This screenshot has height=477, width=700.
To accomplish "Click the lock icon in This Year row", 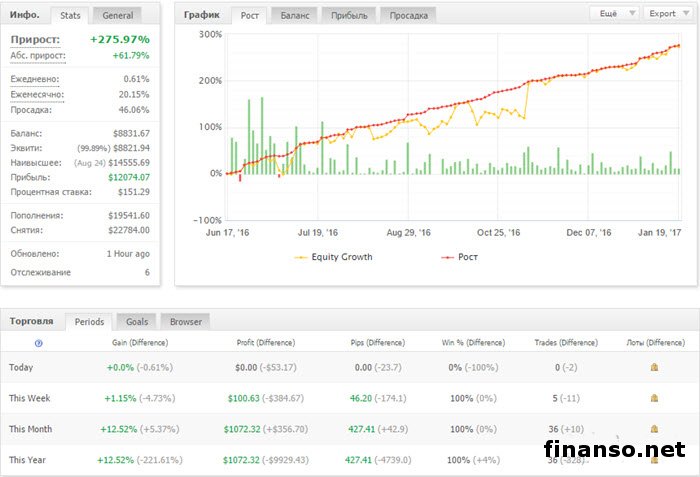I will coord(654,459).
